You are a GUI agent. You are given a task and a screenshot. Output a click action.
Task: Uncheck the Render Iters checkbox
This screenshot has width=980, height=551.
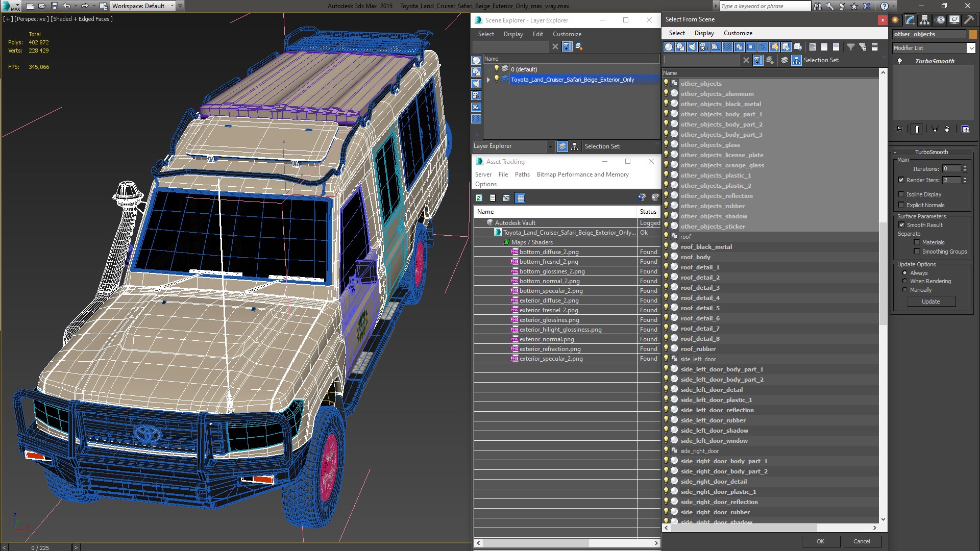click(901, 180)
